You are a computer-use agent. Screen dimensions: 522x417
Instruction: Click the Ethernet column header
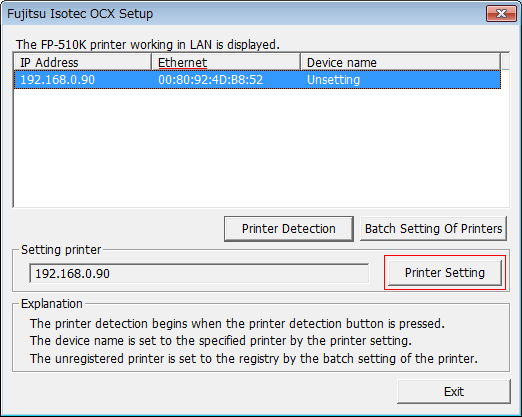pyautogui.click(x=226, y=62)
